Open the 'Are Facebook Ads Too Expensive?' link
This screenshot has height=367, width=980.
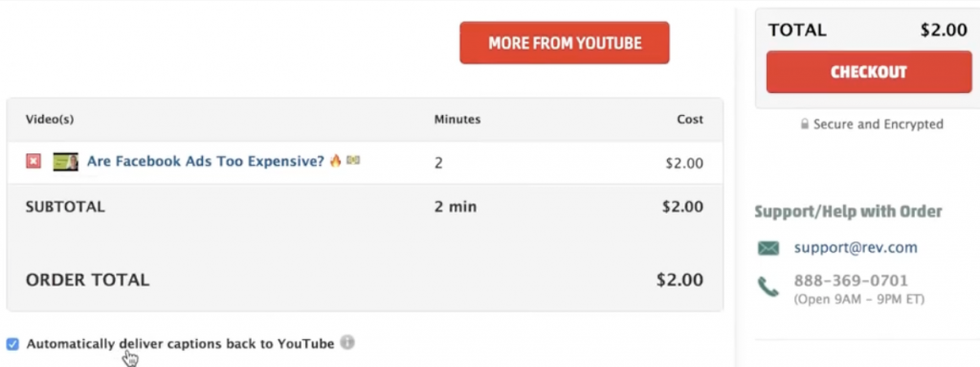tap(206, 162)
